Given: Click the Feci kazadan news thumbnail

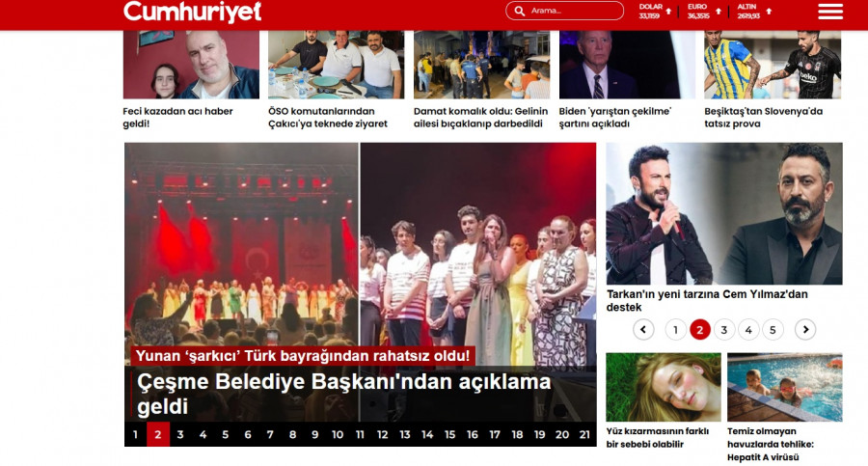Looking at the screenshot, I should [191, 65].
